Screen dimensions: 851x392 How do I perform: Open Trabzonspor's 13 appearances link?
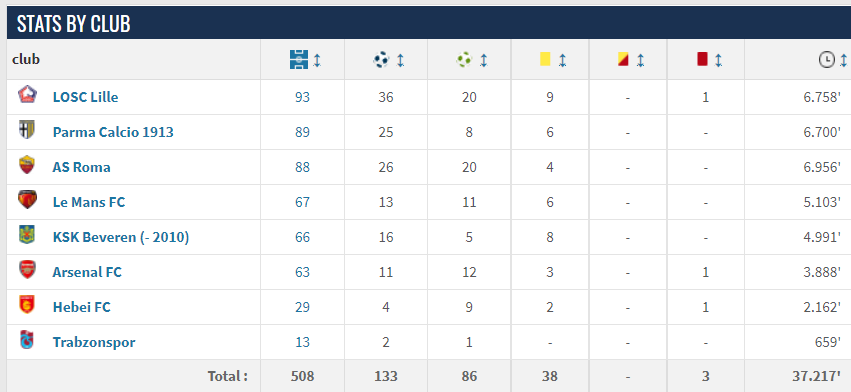point(302,342)
